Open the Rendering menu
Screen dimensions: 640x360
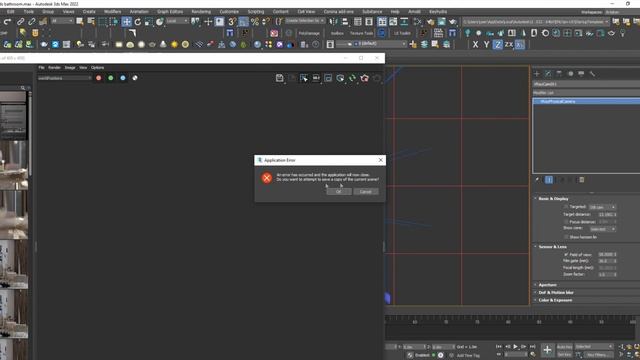pos(201,11)
